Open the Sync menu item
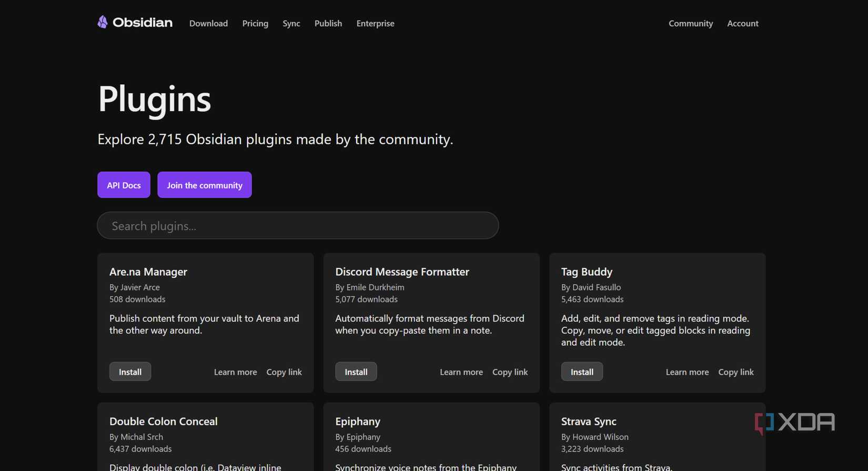868x471 pixels. point(291,23)
